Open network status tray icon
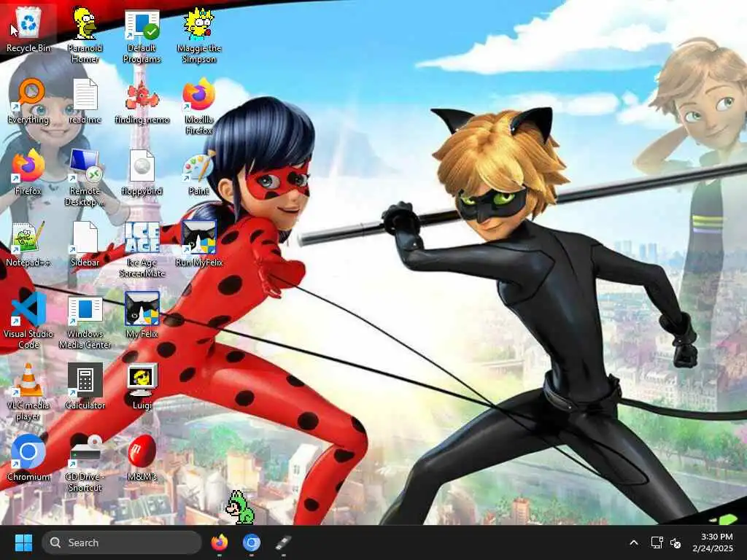This screenshot has width=747, height=560. (657, 542)
